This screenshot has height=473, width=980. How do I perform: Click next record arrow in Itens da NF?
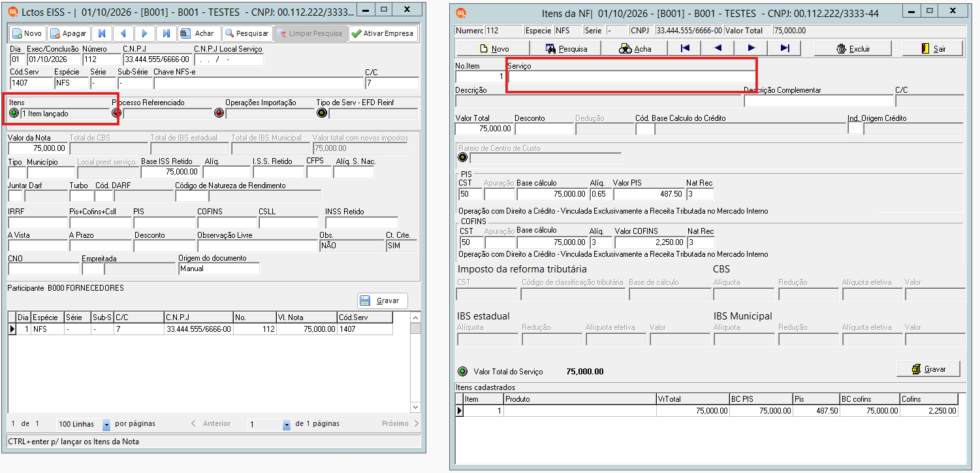[x=751, y=48]
